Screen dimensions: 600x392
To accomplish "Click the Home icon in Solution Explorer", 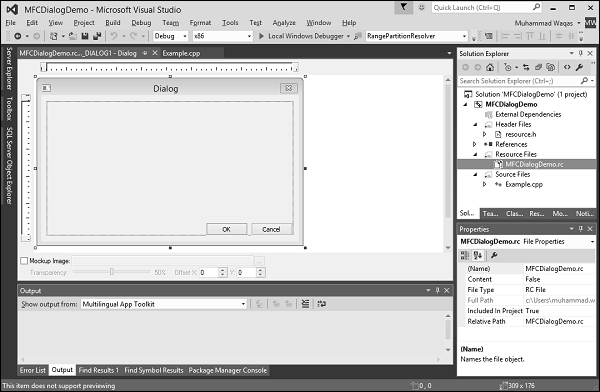I will 490,67.
